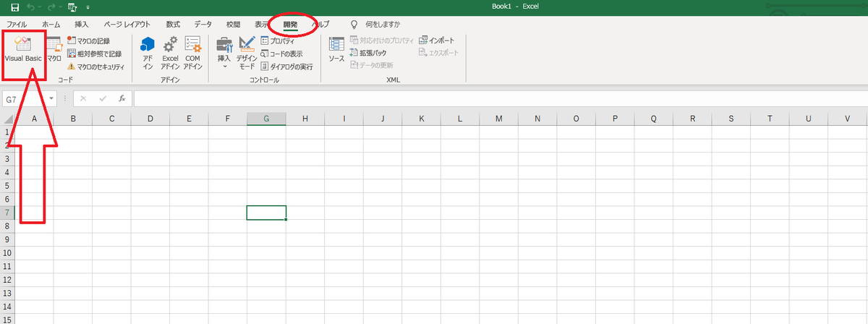Select column C header
This screenshot has height=324, width=868.
pyautogui.click(x=111, y=119)
